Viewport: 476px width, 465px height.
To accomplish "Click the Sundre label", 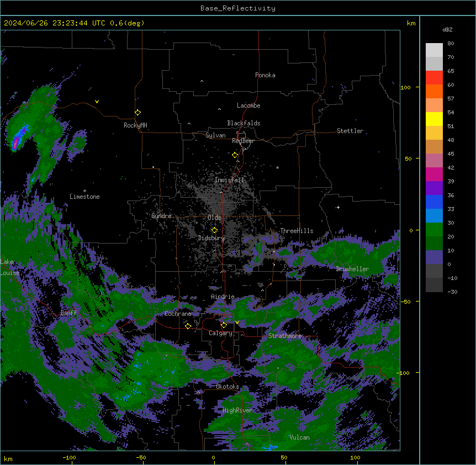I will point(161,216).
